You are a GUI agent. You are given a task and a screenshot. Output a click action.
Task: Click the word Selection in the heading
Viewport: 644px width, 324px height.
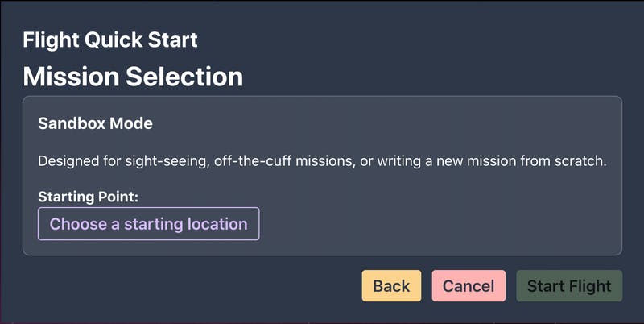click(x=184, y=77)
